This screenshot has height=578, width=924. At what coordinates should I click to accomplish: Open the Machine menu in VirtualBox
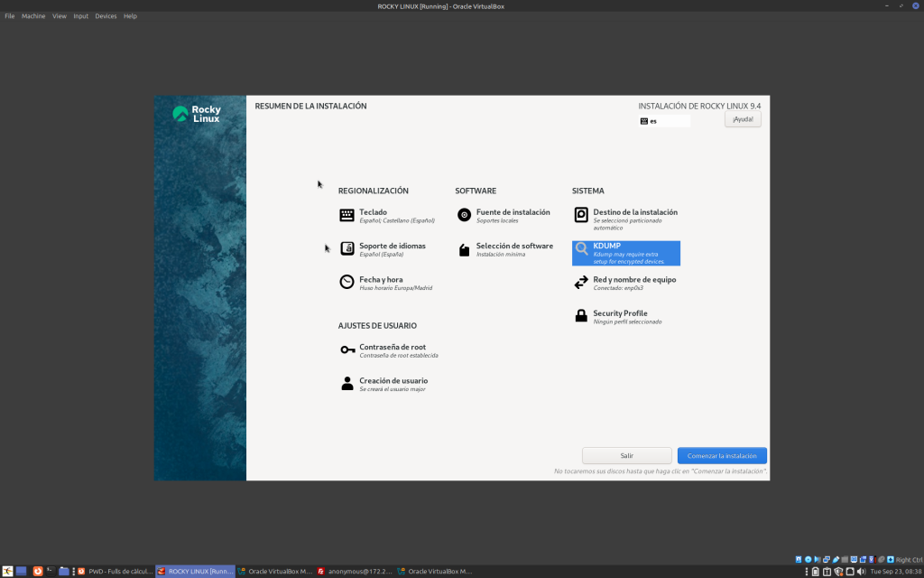(33, 16)
